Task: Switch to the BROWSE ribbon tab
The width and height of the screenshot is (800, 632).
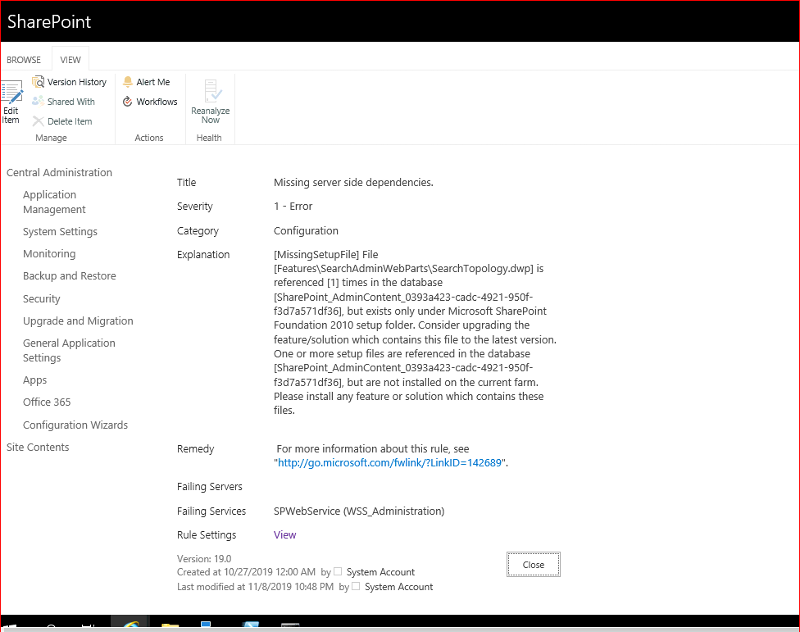Action: pyautogui.click(x=23, y=59)
